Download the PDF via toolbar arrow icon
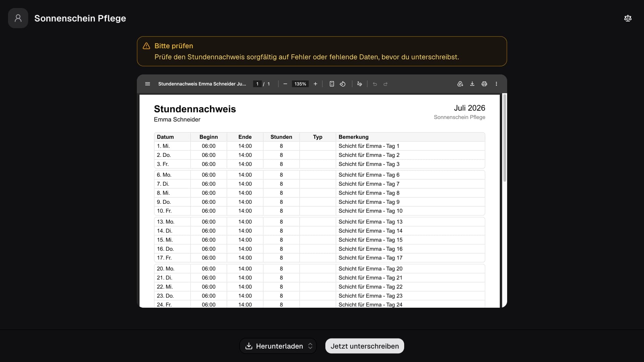 click(x=472, y=84)
